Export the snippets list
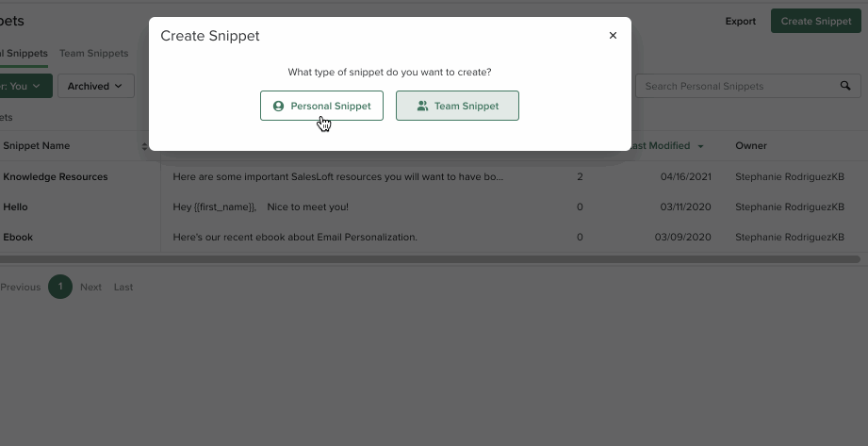This screenshot has width=868, height=446. point(740,21)
